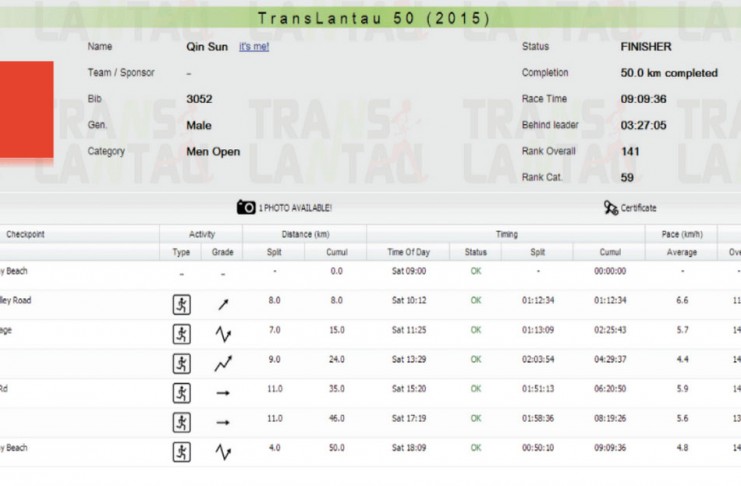741x486 pixels.
Task: Click the runner icon in the 01:58:36 split row
Action: pos(181,423)
